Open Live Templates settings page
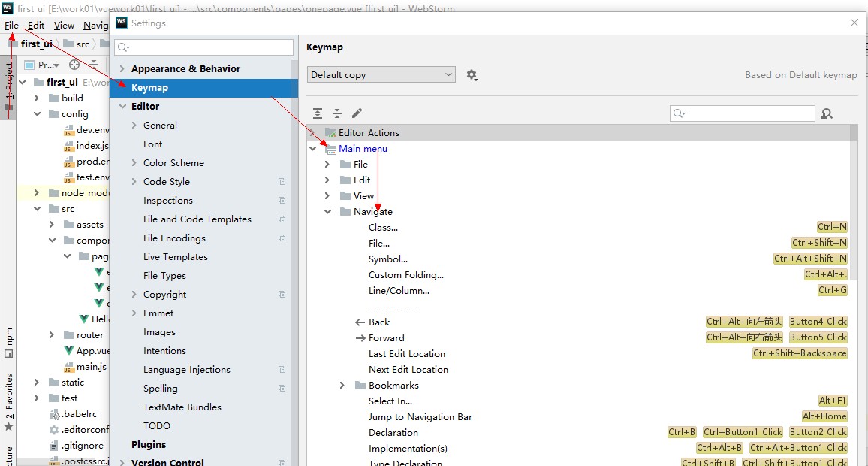This screenshot has height=466, width=868. (x=176, y=257)
